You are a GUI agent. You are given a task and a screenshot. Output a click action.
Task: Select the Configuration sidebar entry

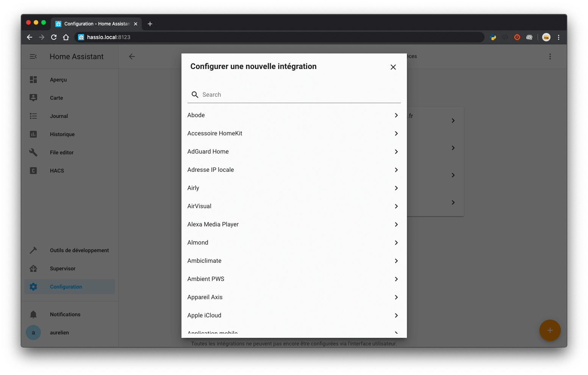[x=70, y=287]
